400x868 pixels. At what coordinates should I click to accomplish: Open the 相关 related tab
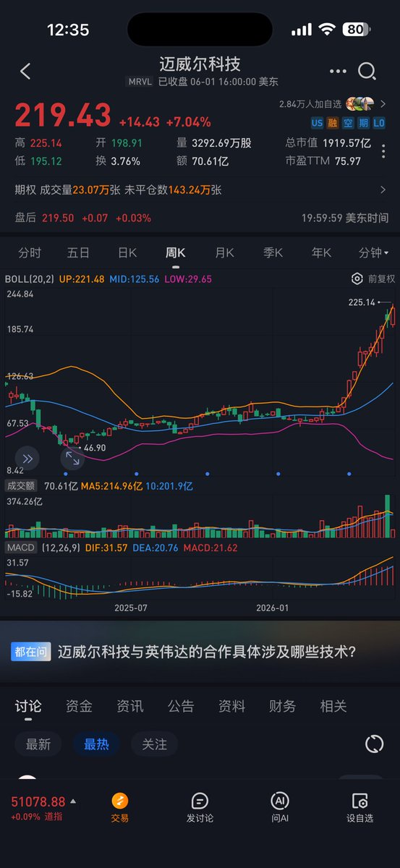click(333, 706)
